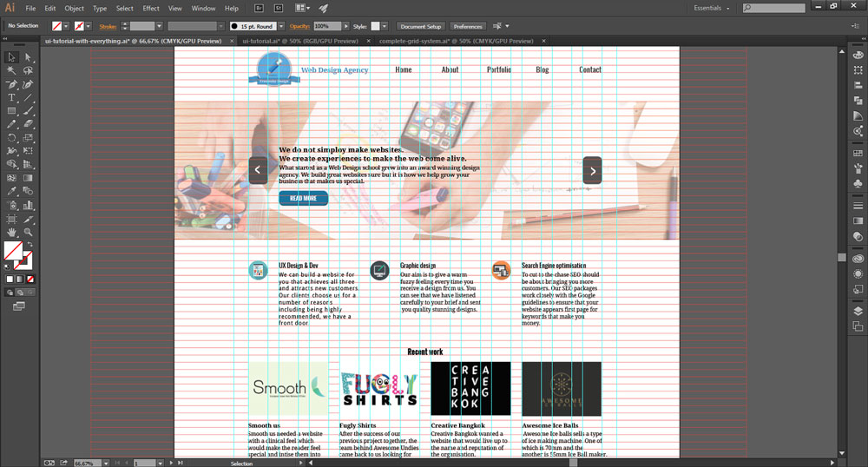The image size is (868, 467).
Task: Click the Opacity percentage field
Action: [x=326, y=26]
